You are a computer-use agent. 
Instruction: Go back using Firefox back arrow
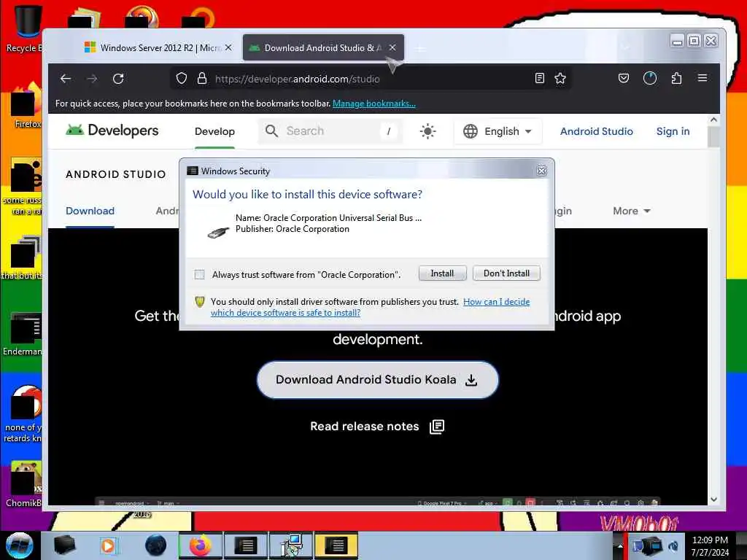66,79
